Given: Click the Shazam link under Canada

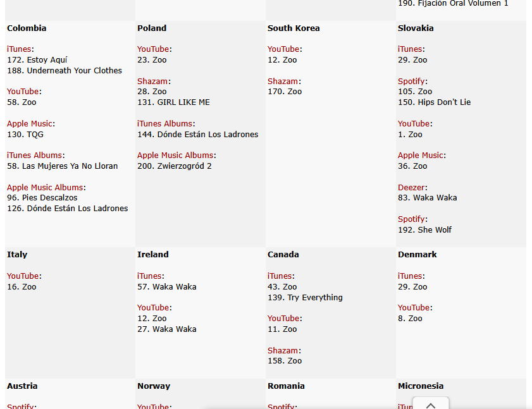Looking at the screenshot, I should click(x=283, y=351).
